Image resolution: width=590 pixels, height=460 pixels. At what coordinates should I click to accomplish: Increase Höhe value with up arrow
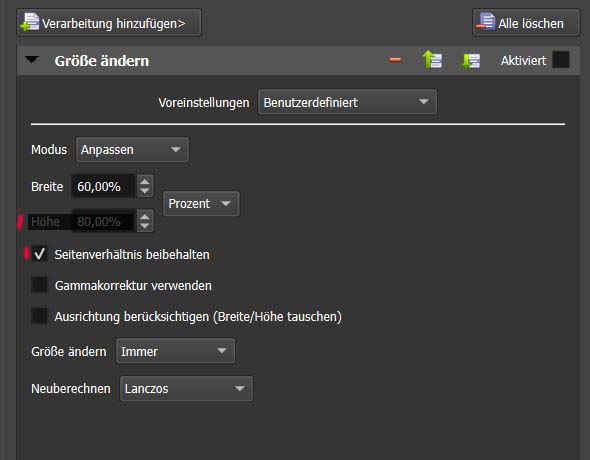pos(145,216)
